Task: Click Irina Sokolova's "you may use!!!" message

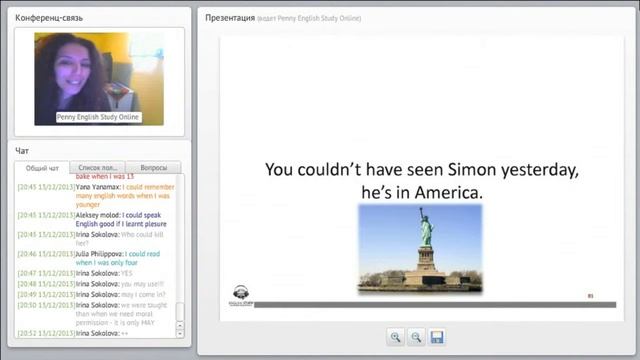Action: (91, 284)
